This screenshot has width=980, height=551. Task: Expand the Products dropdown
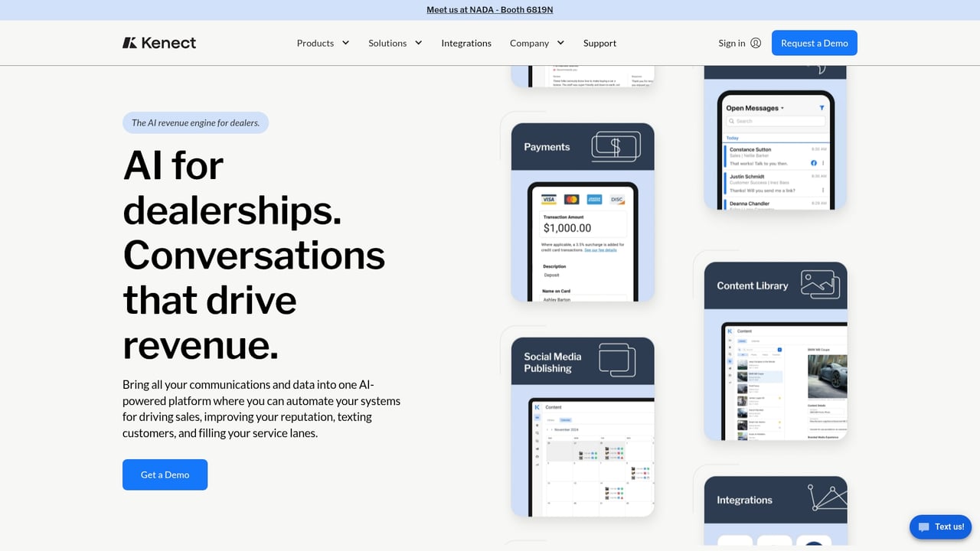(322, 43)
